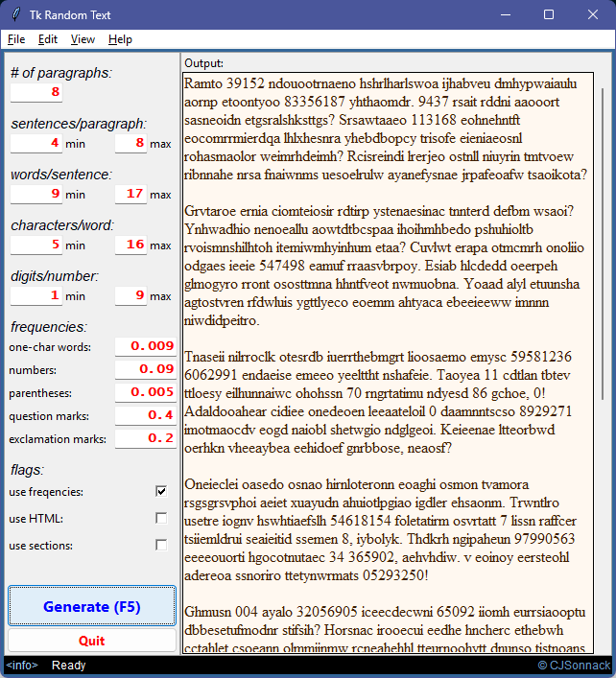Enable the 'use HTML' checkbox
616x678 pixels.
point(161,519)
